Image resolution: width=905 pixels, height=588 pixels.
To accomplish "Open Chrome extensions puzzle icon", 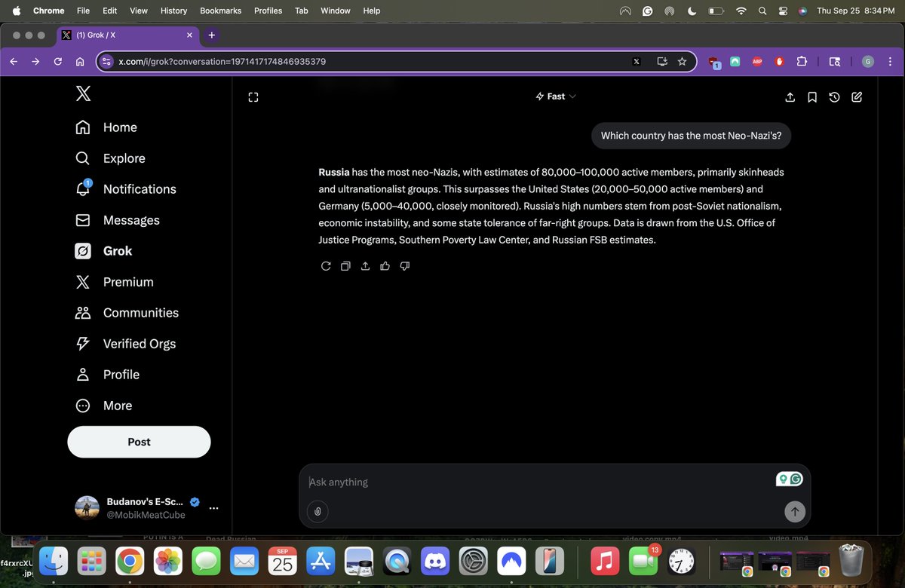I will point(802,62).
